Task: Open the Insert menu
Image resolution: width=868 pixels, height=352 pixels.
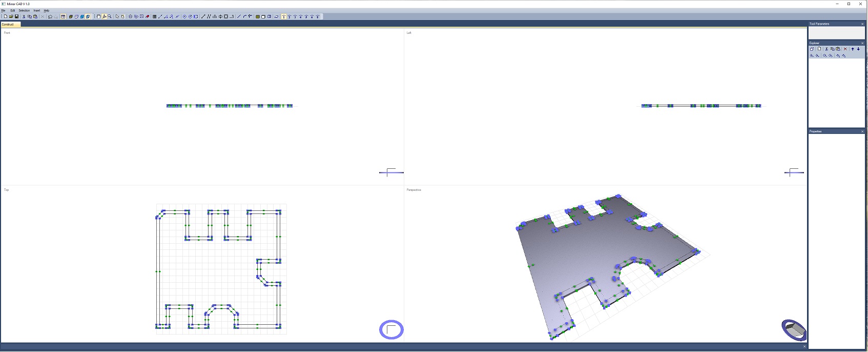Action: pyautogui.click(x=37, y=10)
